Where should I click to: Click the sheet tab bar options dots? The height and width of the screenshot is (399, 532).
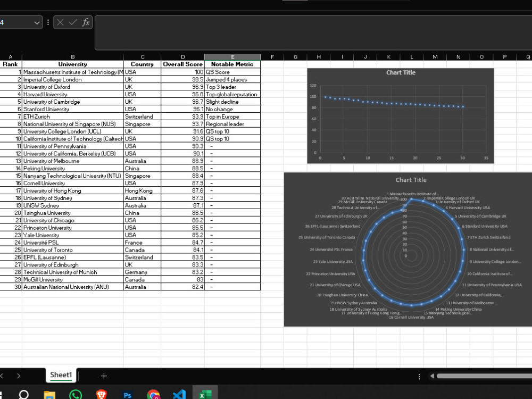(x=419, y=376)
